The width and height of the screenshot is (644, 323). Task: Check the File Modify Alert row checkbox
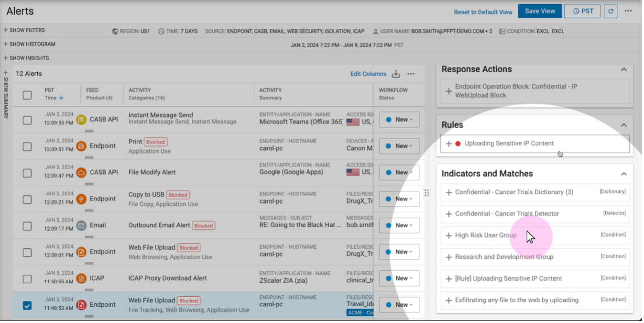(x=27, y=173)
